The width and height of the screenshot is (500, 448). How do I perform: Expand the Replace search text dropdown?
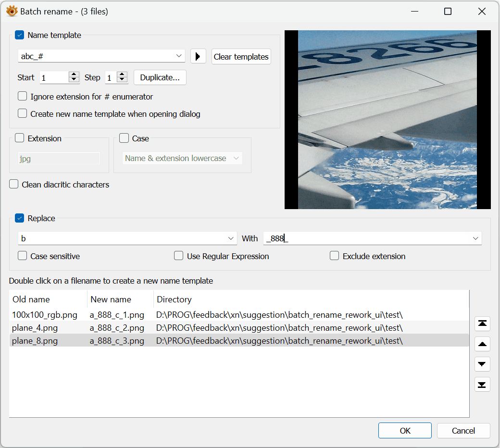[x=230, y=238]
